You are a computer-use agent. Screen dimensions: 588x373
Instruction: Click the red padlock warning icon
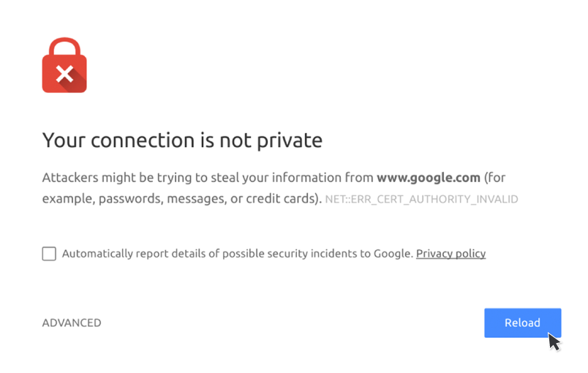64,73
